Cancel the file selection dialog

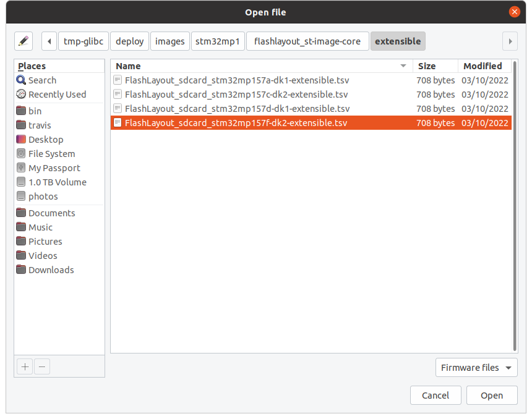[435, 395]
